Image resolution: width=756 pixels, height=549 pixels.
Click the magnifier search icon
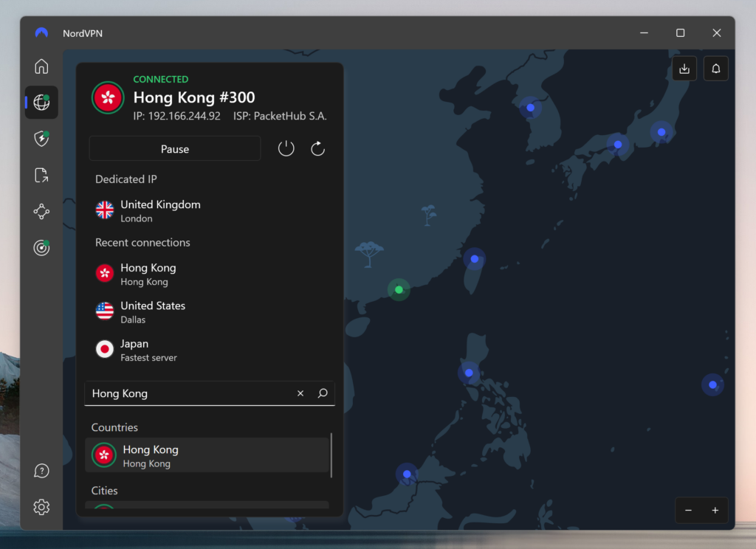pos(323,393)
